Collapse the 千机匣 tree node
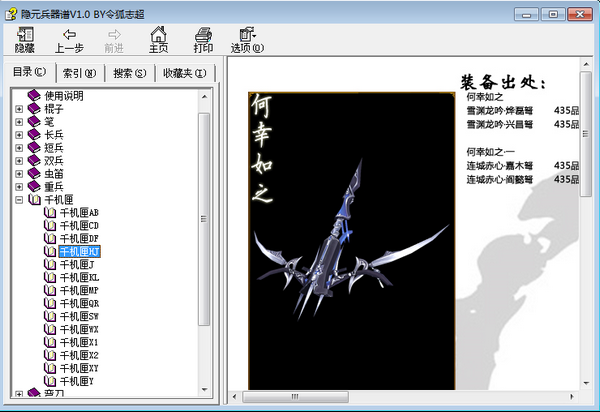Image resolution: width=600 pixels, height=412 pixels. coord(19,200)
